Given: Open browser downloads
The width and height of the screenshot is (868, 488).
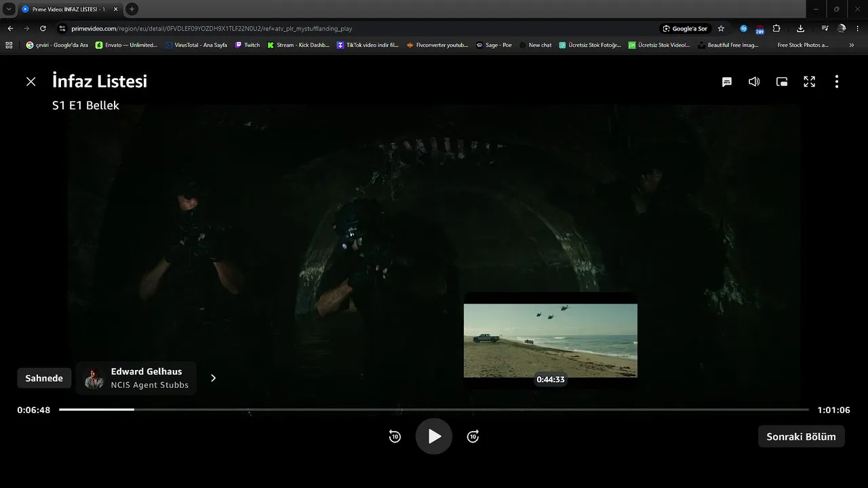Looking at the screenshot, I should click(x=801, y=28).
